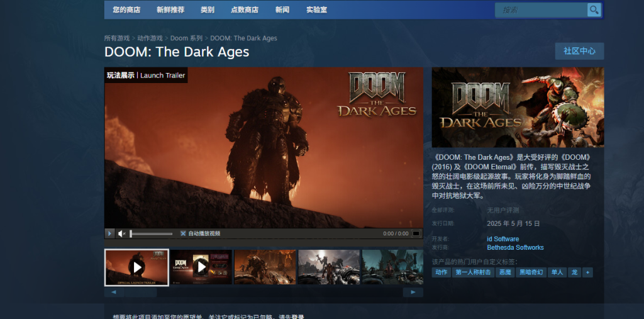Click the game header capsule image
644x319 pixels.
pyautogui.click(x=518, y=108)
